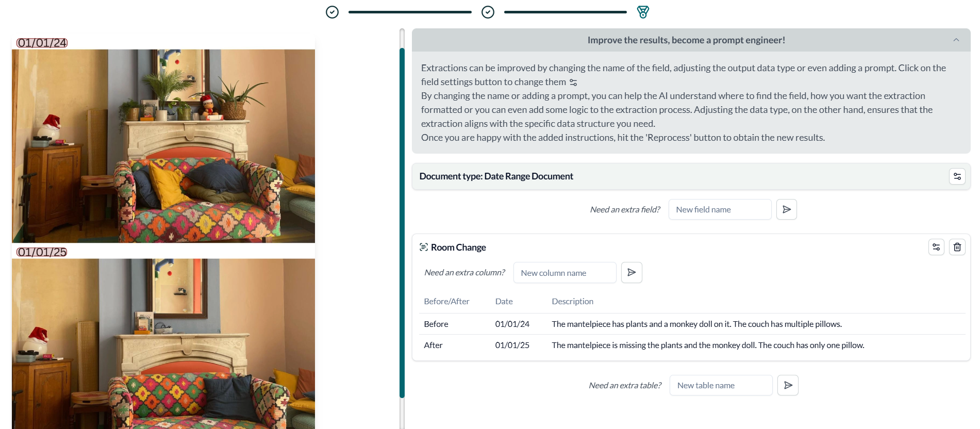Screen dimensions: 980x429
Task: Select the Before row date 01/01/24
Action: click(512, 324)
